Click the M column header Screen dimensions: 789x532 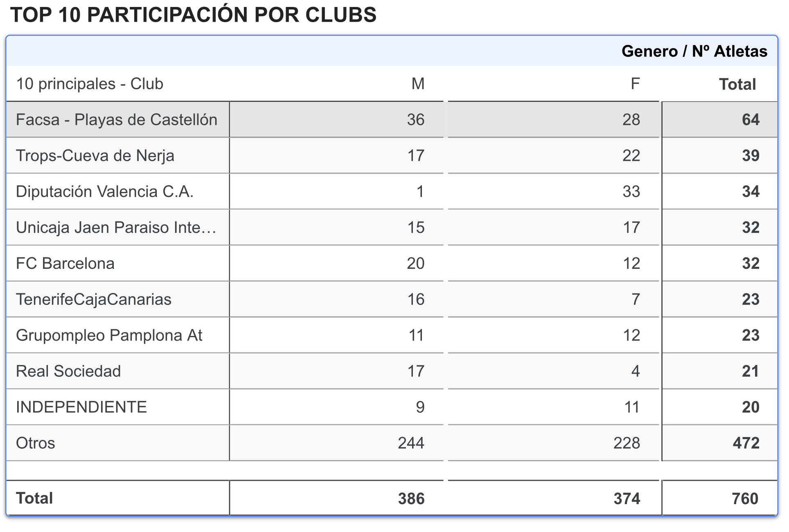pos(418,83)
